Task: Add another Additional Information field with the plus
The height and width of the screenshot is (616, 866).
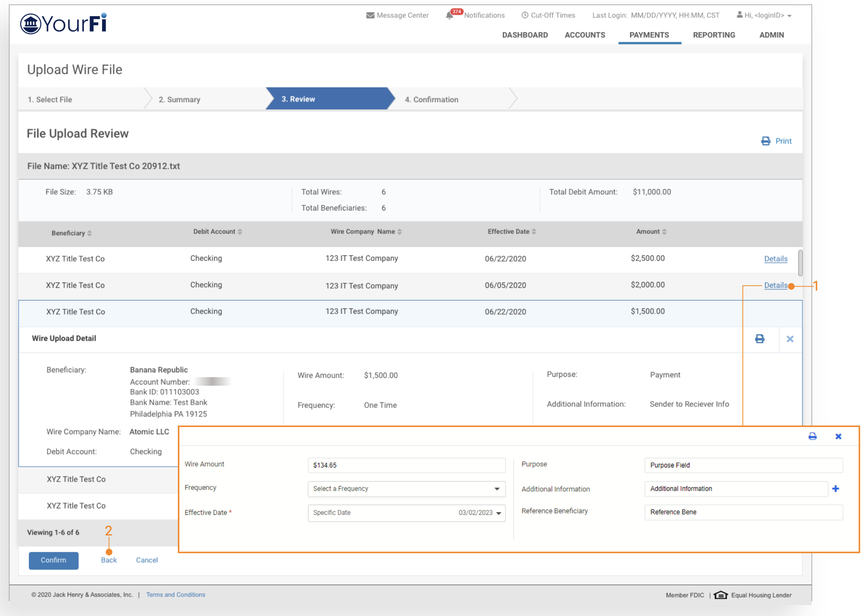Action: pos(835,489)
